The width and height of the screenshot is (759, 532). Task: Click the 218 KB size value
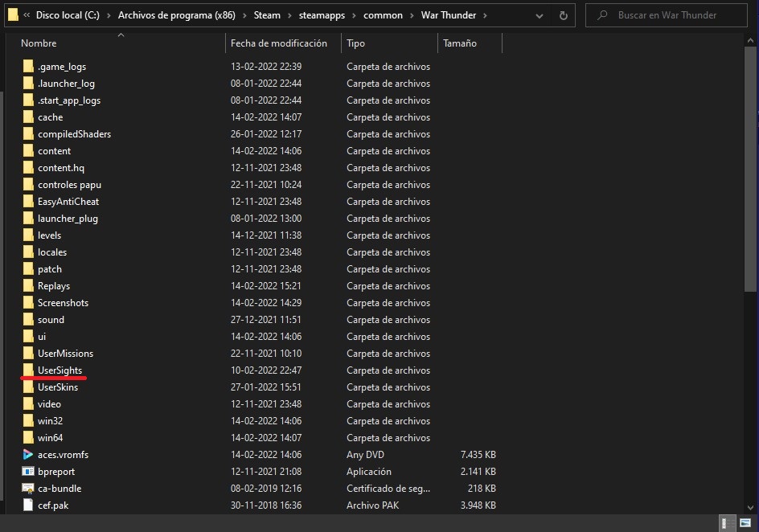pyautogui.click(x=482, y=489)
